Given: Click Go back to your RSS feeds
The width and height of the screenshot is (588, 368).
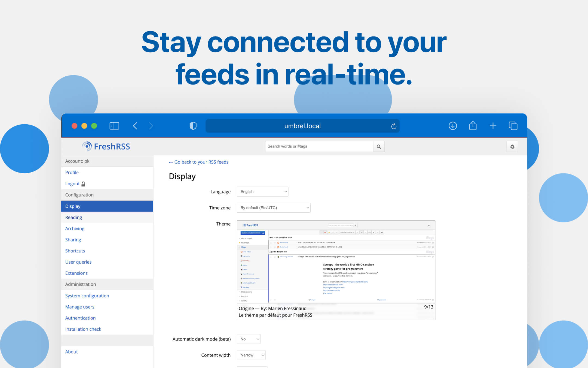Looking at the screenshot, I should tap(198, 162).
